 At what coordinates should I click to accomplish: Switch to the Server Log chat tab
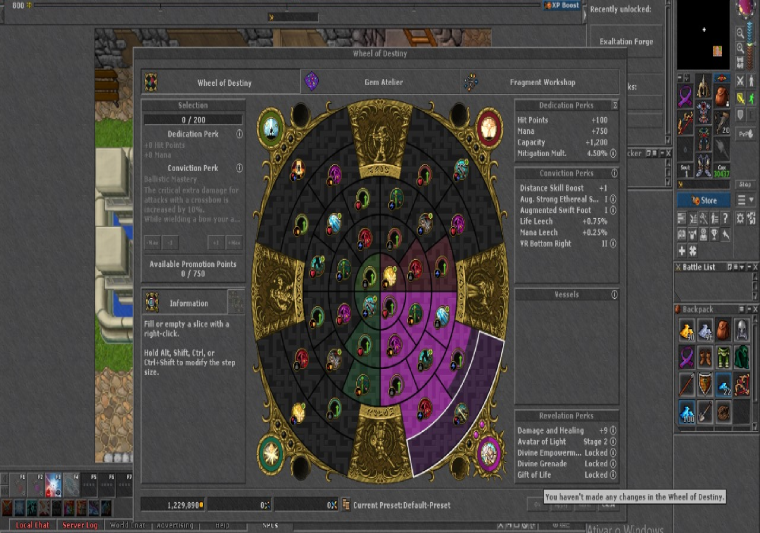[79, 525]
